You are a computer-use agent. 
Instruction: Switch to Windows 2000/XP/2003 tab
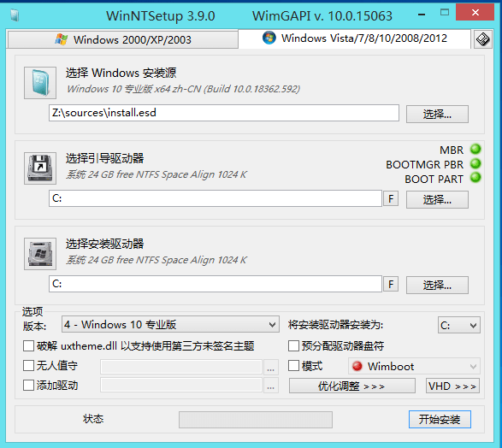pos(122,39)
